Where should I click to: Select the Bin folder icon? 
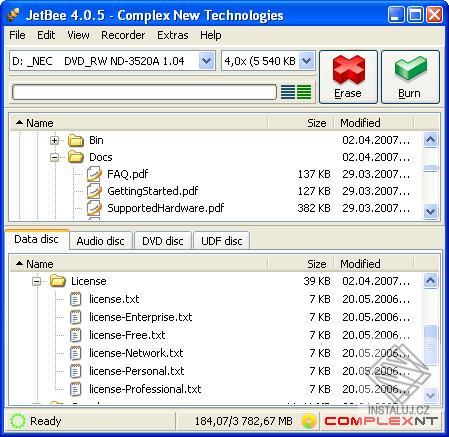tap(76, 140)
